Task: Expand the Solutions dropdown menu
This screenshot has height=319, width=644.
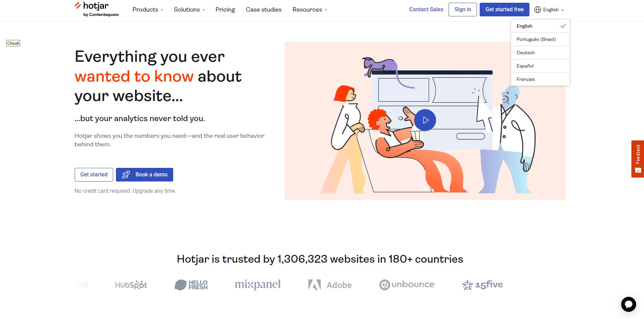Action: 189,10
